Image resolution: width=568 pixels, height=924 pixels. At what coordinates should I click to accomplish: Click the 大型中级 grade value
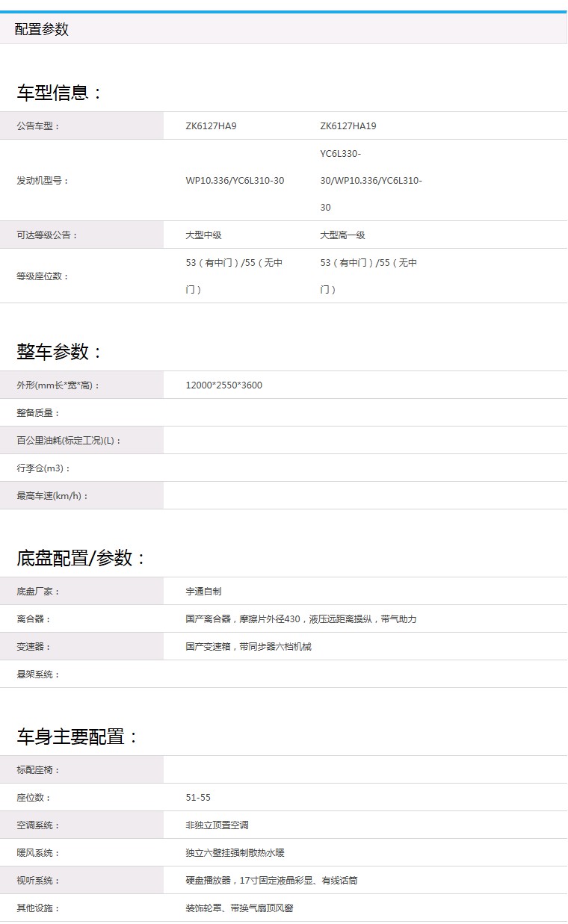[x=203, y=235]
